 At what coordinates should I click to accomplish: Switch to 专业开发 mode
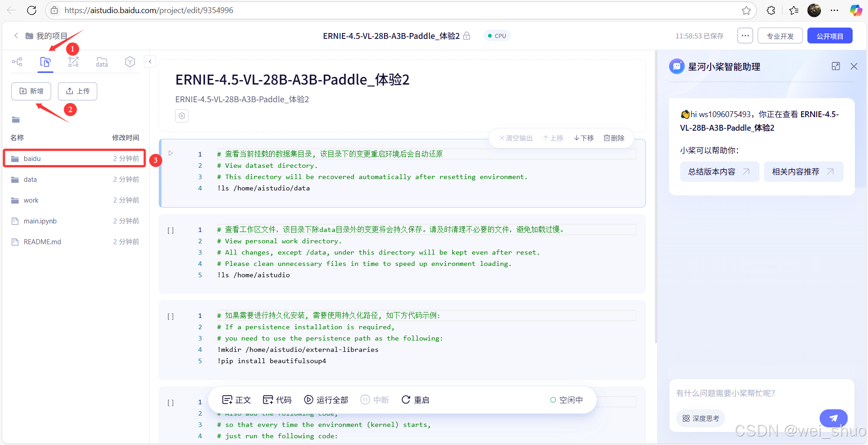780,36
